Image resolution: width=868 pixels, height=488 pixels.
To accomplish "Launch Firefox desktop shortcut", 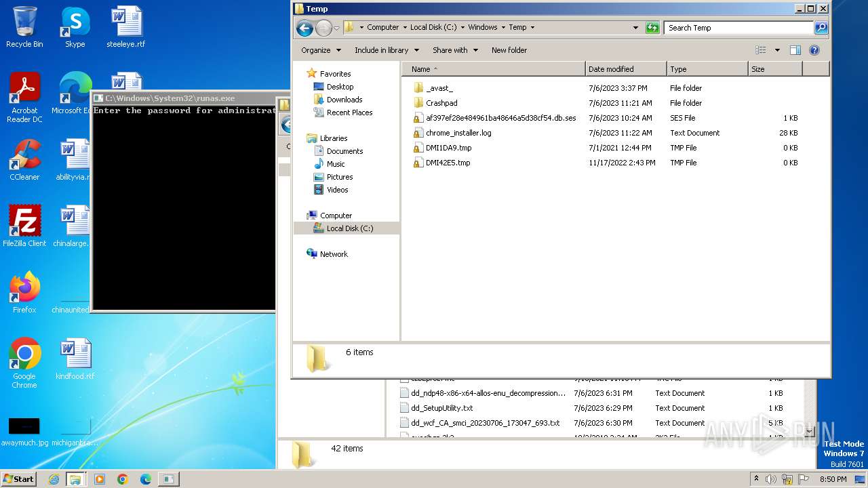I will click(24, 293).
